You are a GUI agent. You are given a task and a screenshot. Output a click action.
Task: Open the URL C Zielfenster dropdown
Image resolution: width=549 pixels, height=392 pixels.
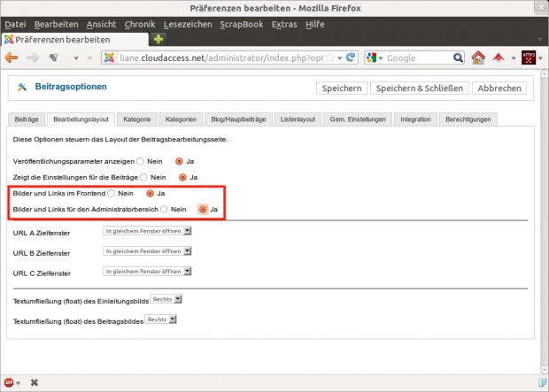click(x=148, y=272)
